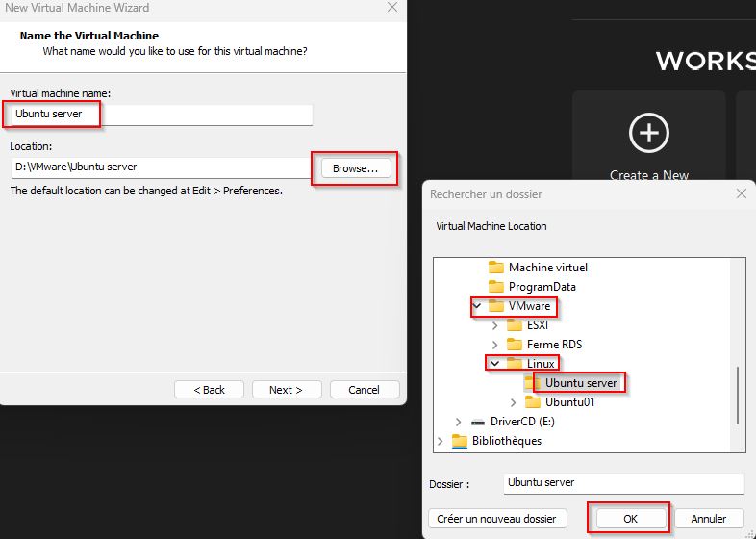756x539 pixels.
Task: Click the DriverCD drive icon
Action: click(478, 423)
